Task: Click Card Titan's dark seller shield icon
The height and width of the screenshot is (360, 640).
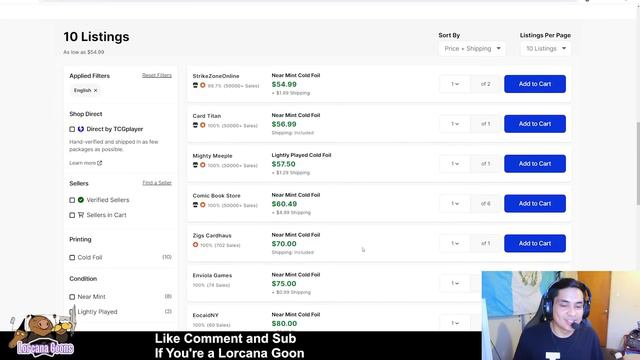Action: (196, 125)
